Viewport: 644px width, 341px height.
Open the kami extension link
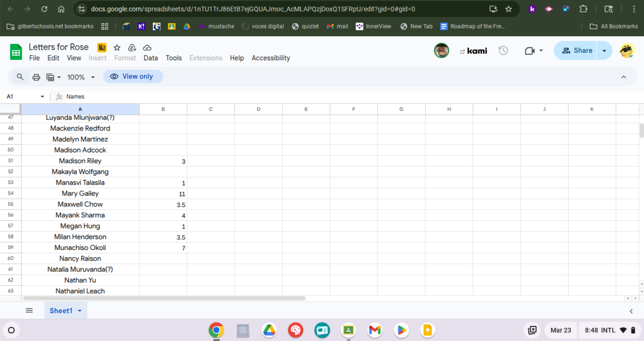click(x=473, y=50)
